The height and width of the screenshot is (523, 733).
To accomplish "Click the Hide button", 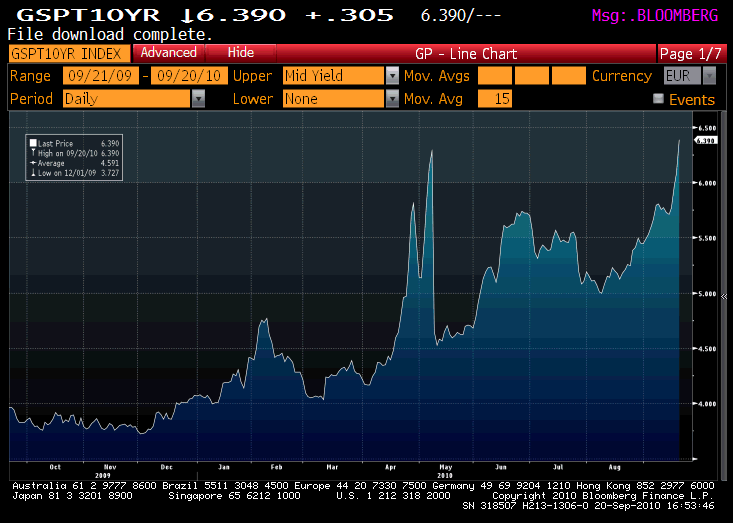I will 240,53.
